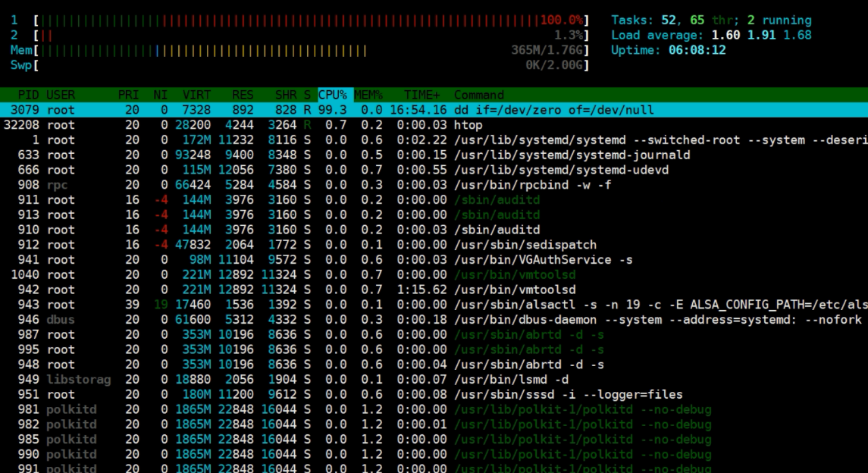Click the Uptime 06:08:12 value
This screenshot has height=473, width=868.
pyautogui.click(x=697, y=50)
